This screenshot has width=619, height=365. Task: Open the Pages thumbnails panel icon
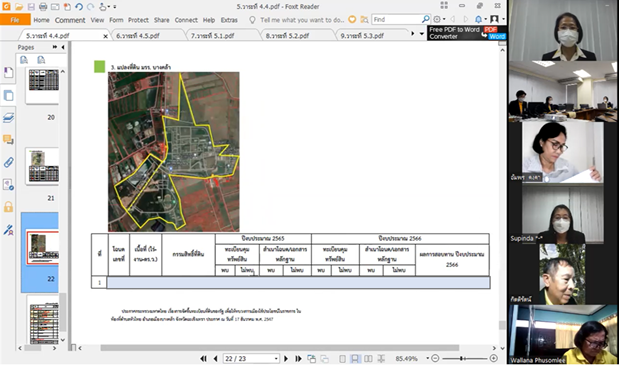pos(8,95)
